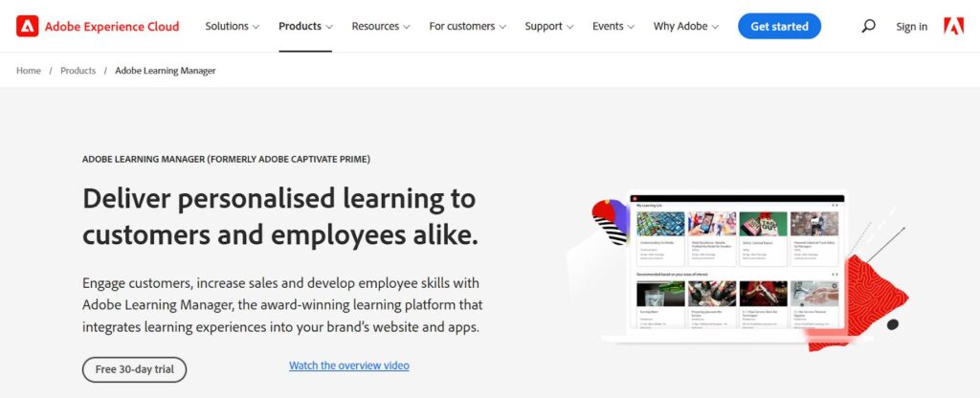Click the Adobe Experience Cloud brand text
The width and height of the screenshot is (980, 398).
click(x=112, y=26)
